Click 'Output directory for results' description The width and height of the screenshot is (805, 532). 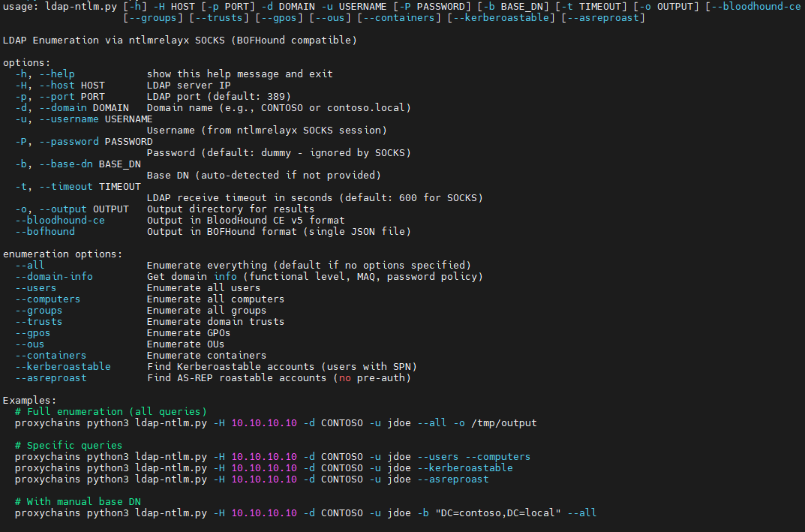point(230,209)
